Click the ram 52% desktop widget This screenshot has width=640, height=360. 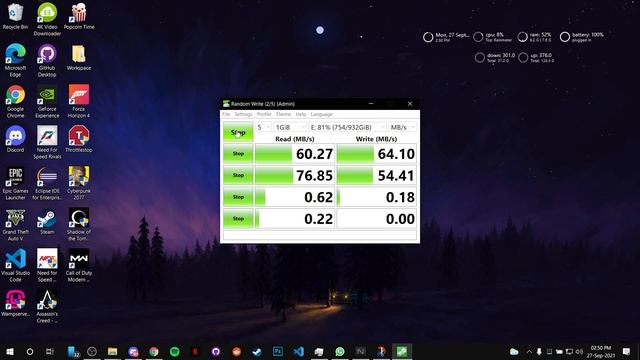click(x=535, y=37)
